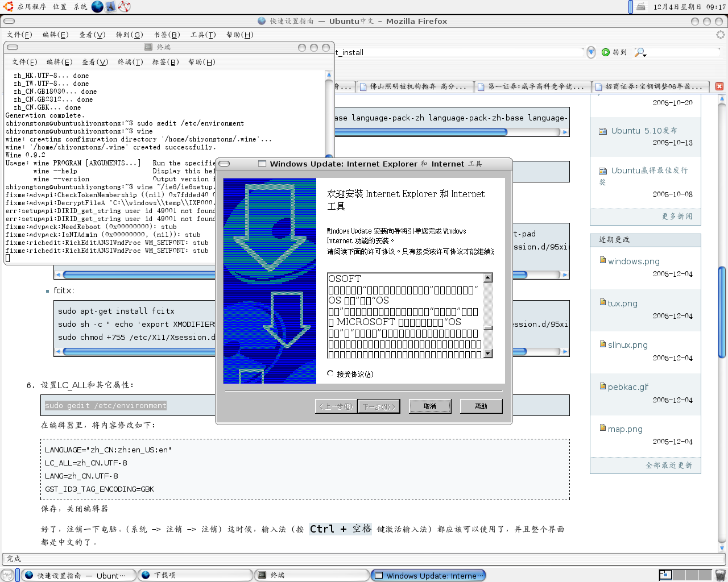Image resolution: width=728 pixels, height=582 pixels.
Task: Click news icon beside Ubuntu赢得最佳发行奖
Action: click(x=603, y=171)
